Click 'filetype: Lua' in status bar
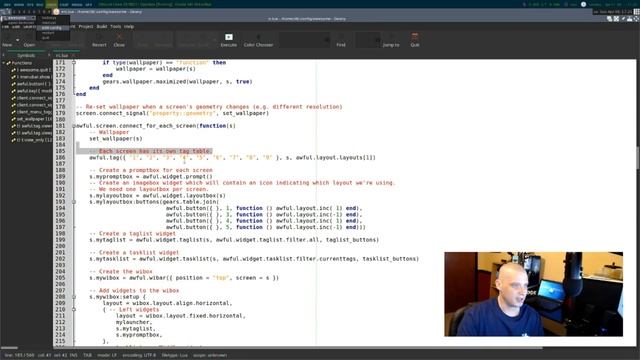 tap(174, 356)
